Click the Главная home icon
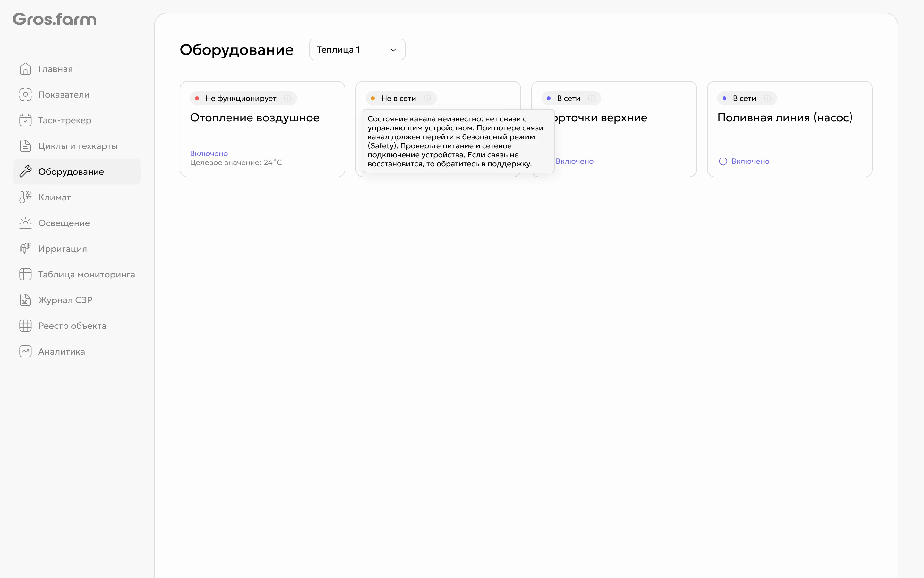 (x=25, y=69)
